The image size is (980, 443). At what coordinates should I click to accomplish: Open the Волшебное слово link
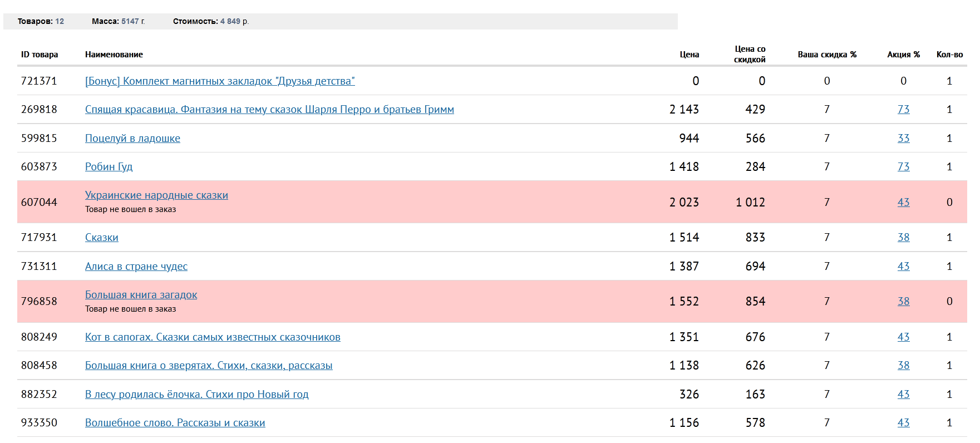pyautogui.click(x=175, y=423)
